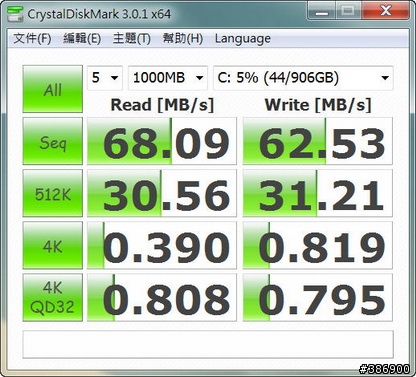Maximize the CrystalDiskMark window
The image size is (416, 377).
[x=348, y=11]
